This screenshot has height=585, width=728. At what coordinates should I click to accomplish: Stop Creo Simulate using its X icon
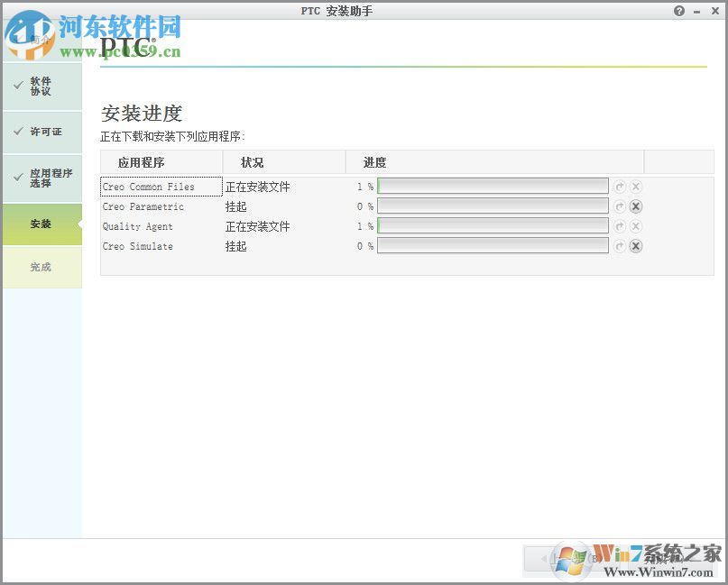pyautogui.click(x=636, y=246)
